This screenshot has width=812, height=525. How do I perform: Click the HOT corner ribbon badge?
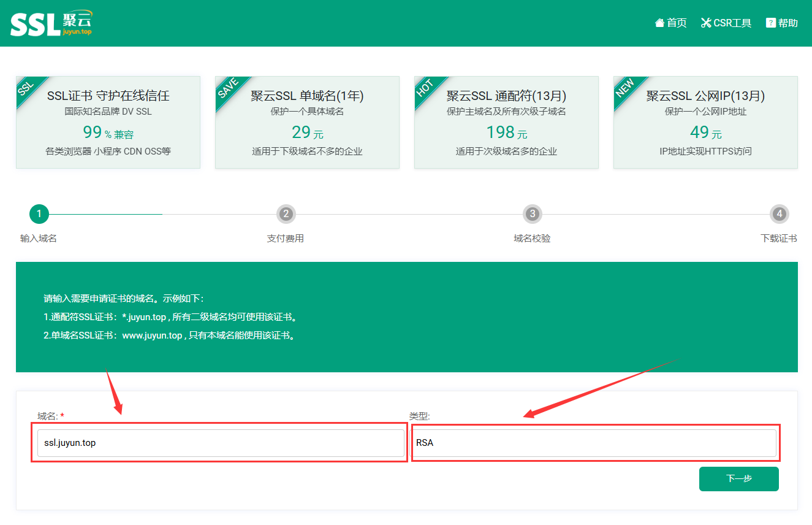pos(425,89)
